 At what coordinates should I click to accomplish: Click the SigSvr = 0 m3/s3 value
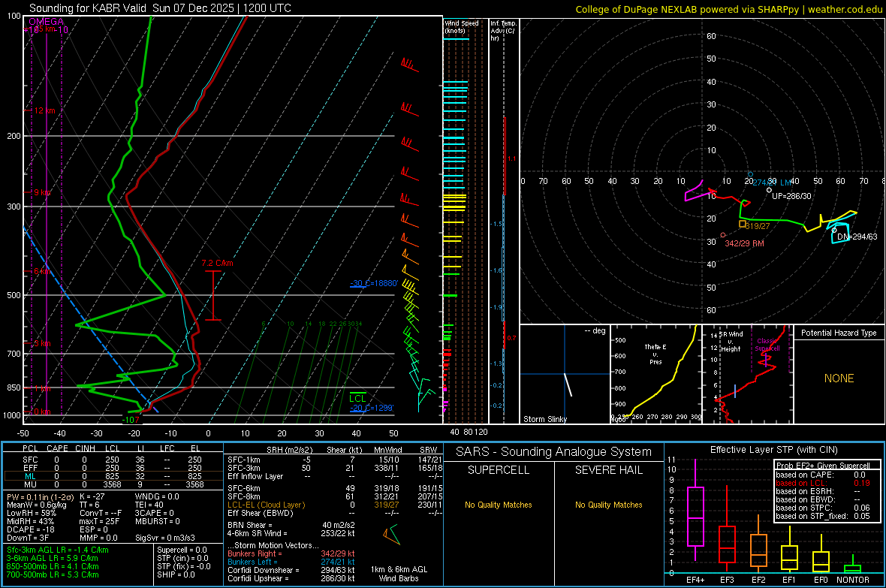(165, 538)
